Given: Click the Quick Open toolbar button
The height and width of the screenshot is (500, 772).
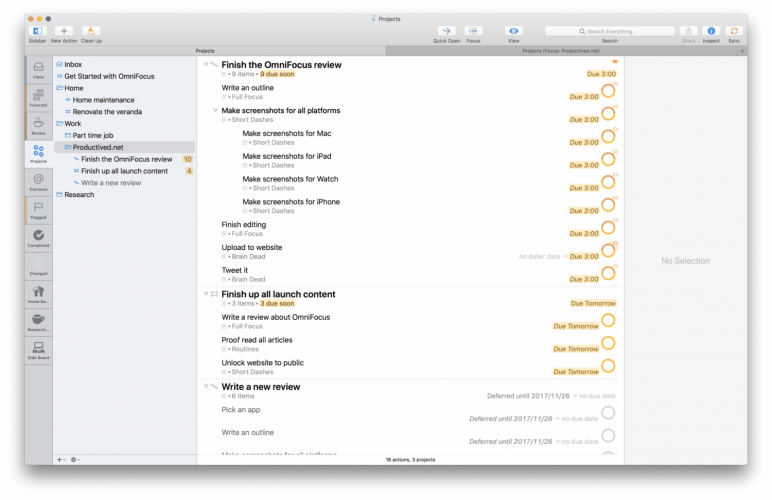Looking at the screenshot, I should 446,32.
